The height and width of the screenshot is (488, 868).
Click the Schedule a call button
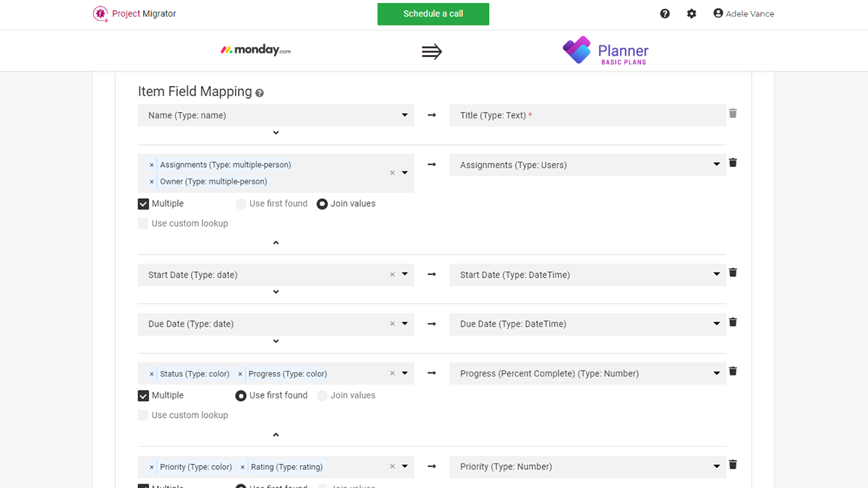click(x=433, y=14)
